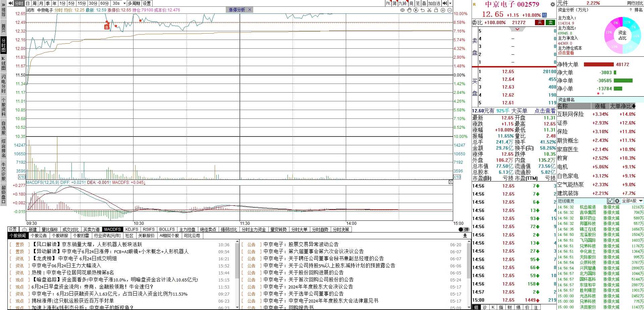Click 点击查看 link for 大买单

pos(545,111)
